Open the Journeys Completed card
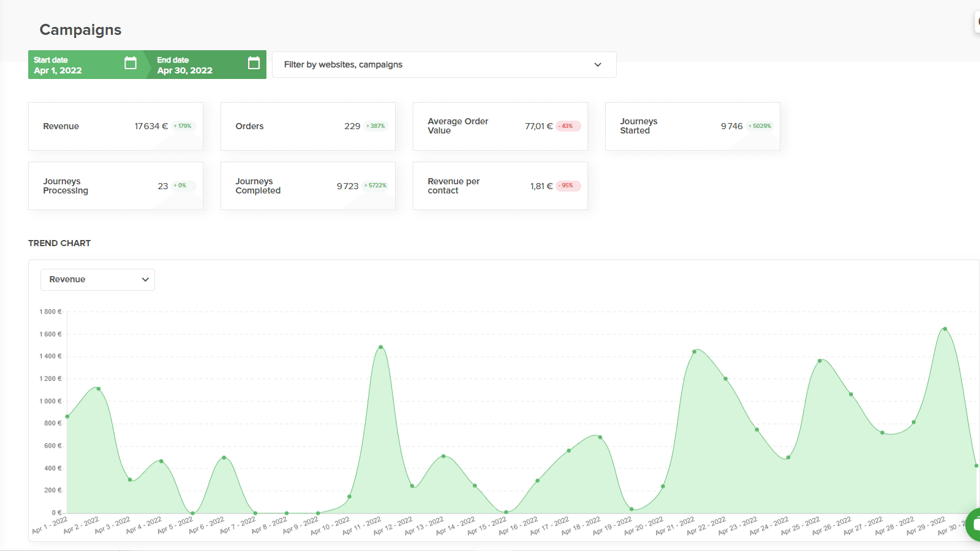 pyautogui.click(x=307, y=186)
